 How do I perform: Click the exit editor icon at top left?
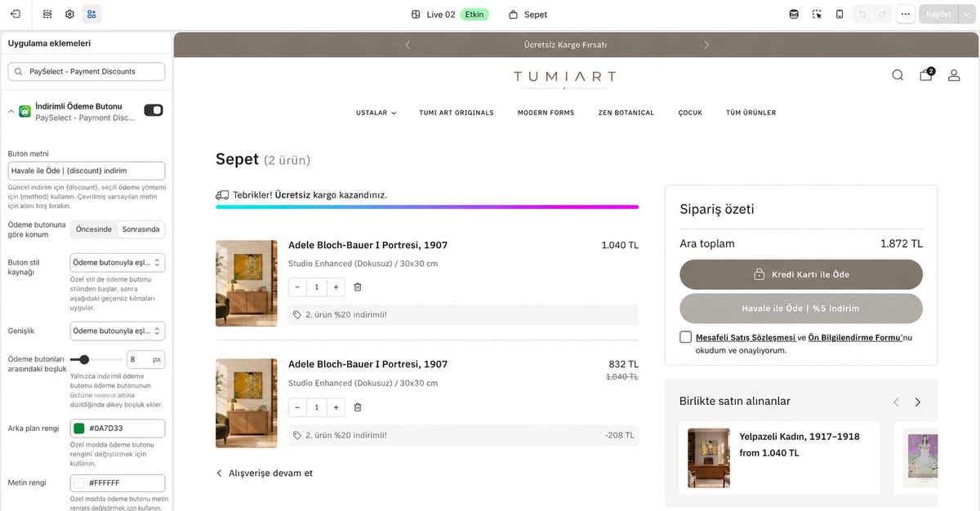coord(16,14)
